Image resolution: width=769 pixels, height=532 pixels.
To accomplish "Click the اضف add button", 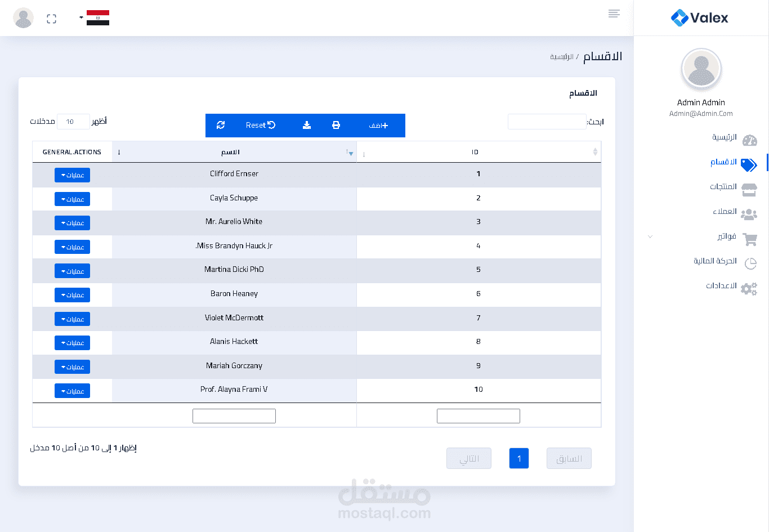I will [378, 125].
